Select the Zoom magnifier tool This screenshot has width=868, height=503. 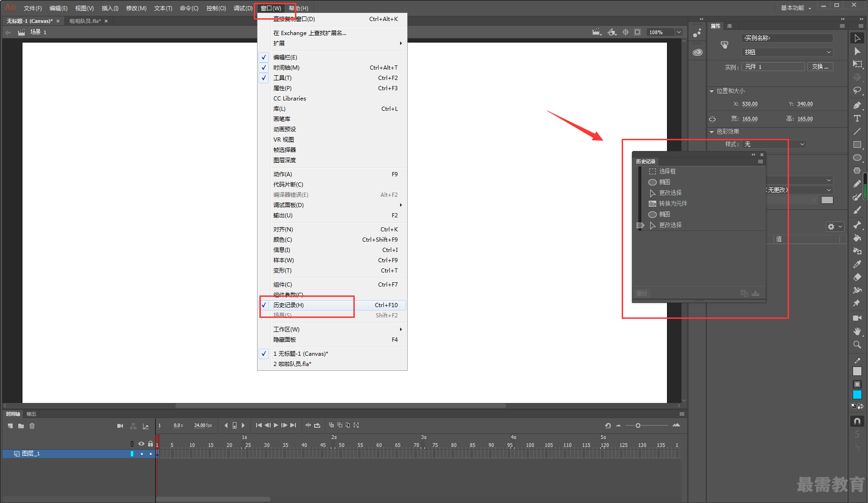tap(857, 345)
